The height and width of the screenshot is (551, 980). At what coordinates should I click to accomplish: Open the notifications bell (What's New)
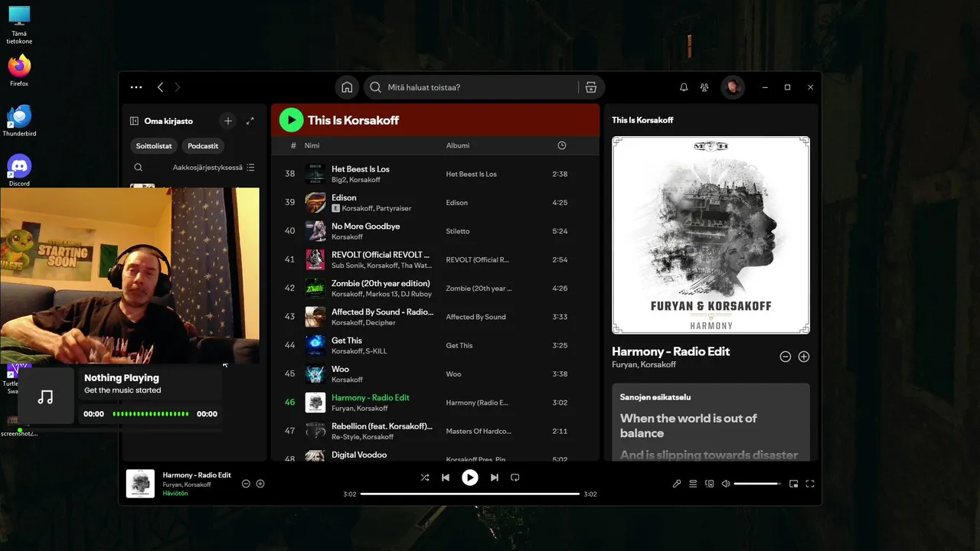(684, 87)
